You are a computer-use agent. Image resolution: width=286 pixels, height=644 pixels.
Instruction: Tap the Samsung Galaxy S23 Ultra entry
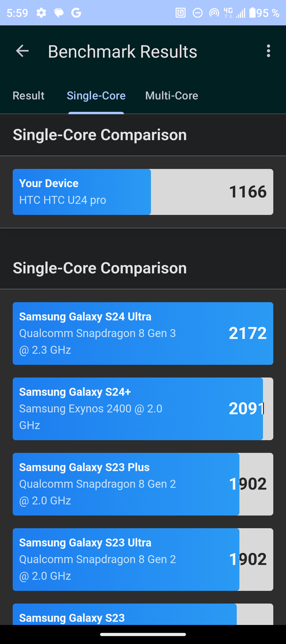143,559
